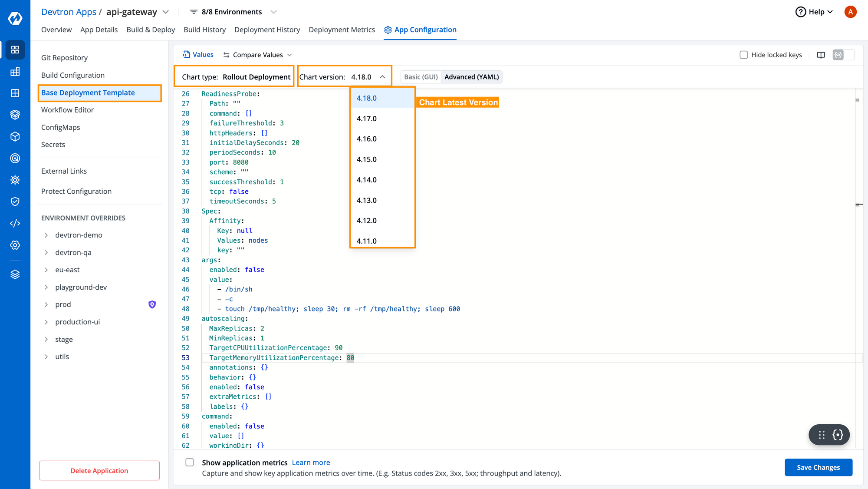The height and width of the screenshot is (489, 868).
Task: Enable Show application metrics checkbox
Action: pos(190,462)
